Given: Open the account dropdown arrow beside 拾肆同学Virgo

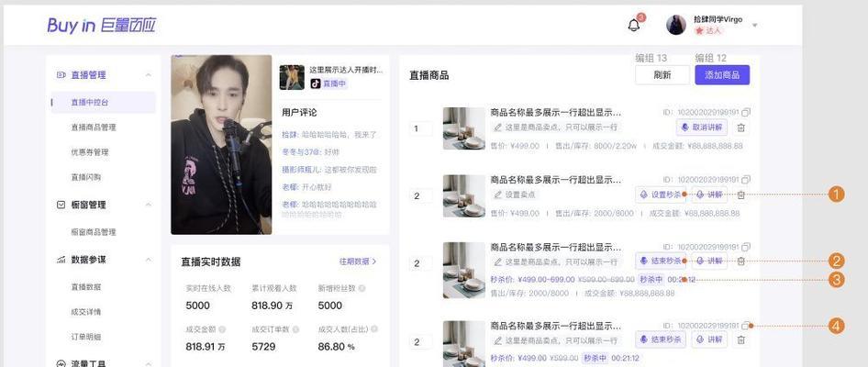Looking at the screenshot, I should point(754,26).
